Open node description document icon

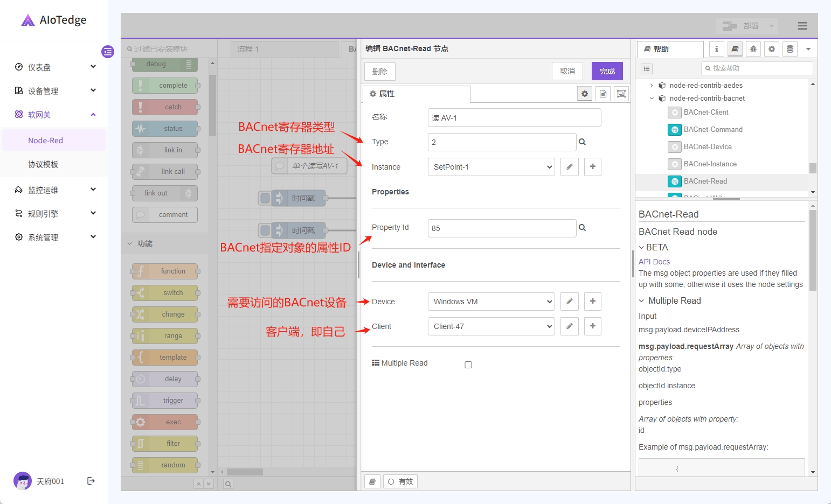tap(603, 94)
